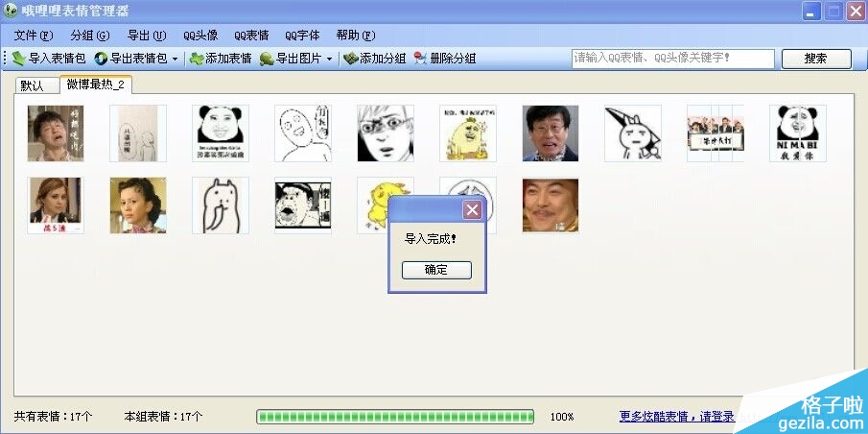Focus the QQ表情 keyword search field

pyautogui.click(x=672, y=59)
